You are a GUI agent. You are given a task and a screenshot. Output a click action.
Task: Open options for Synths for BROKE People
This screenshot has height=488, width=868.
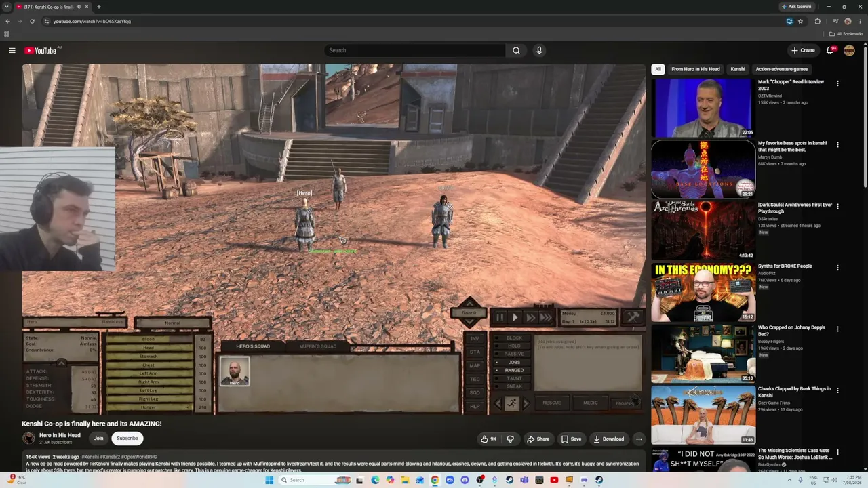coord(837,268)
